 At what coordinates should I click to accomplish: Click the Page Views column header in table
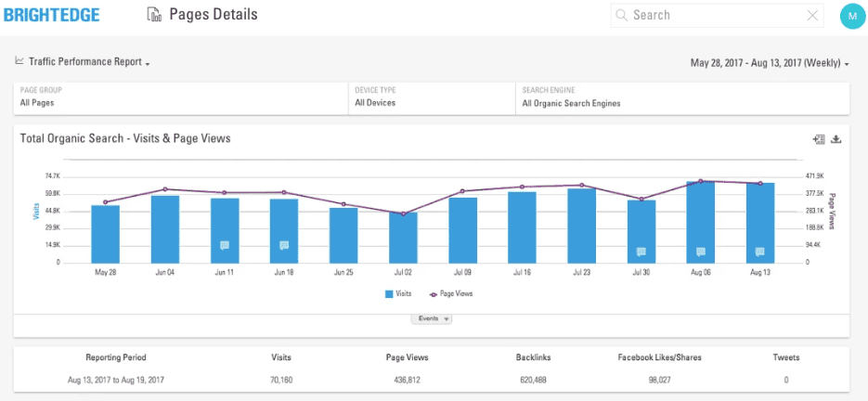point(407,357)
